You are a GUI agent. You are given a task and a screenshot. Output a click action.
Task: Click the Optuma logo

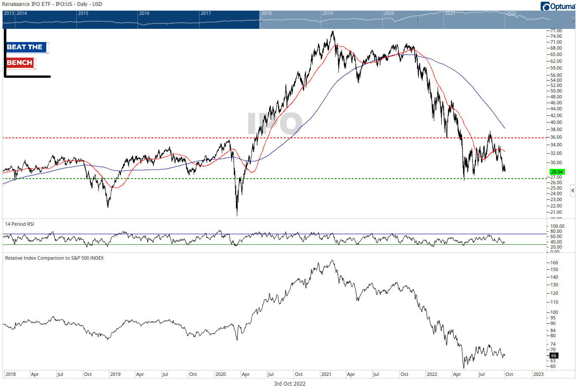pyautogui.click(x=558, y=6)
